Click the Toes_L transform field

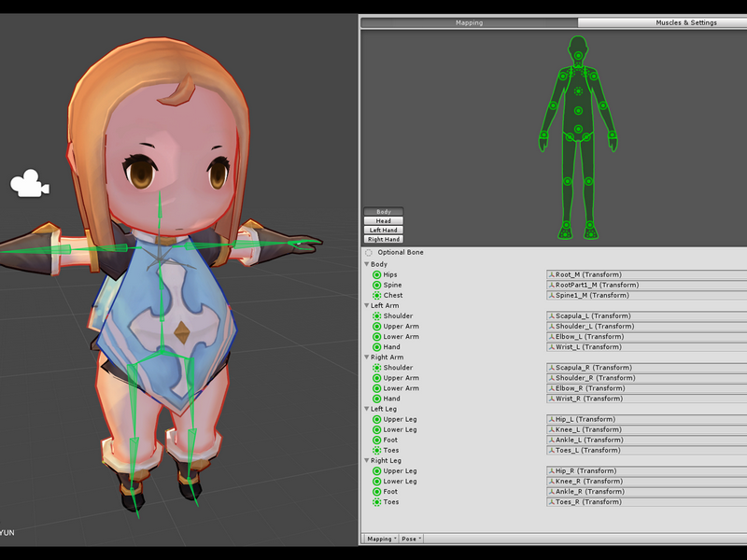646,451
